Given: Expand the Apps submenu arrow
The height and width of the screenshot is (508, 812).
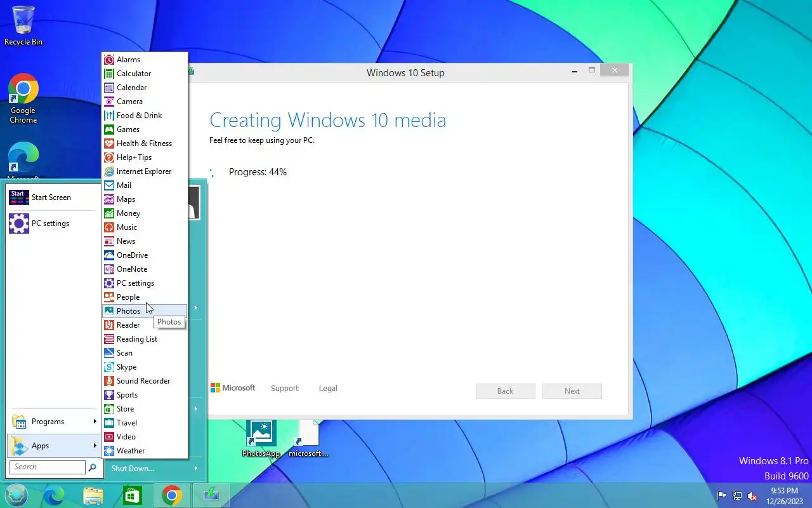Looking at the screenshot, I should [95, 446].
